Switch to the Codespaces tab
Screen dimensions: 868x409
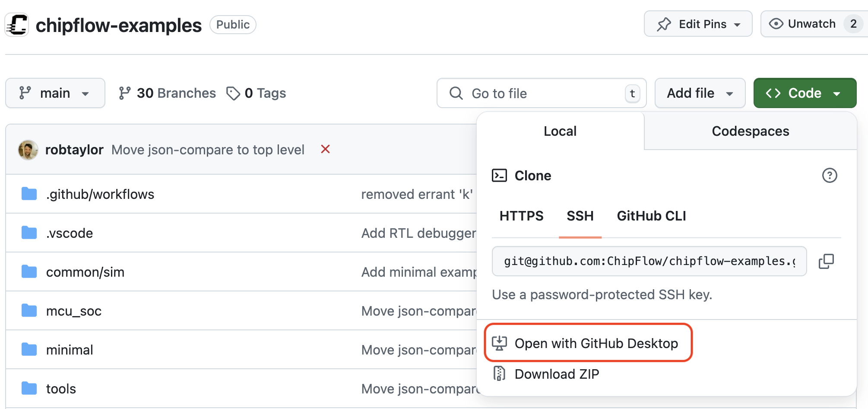[x=750, y=131]
